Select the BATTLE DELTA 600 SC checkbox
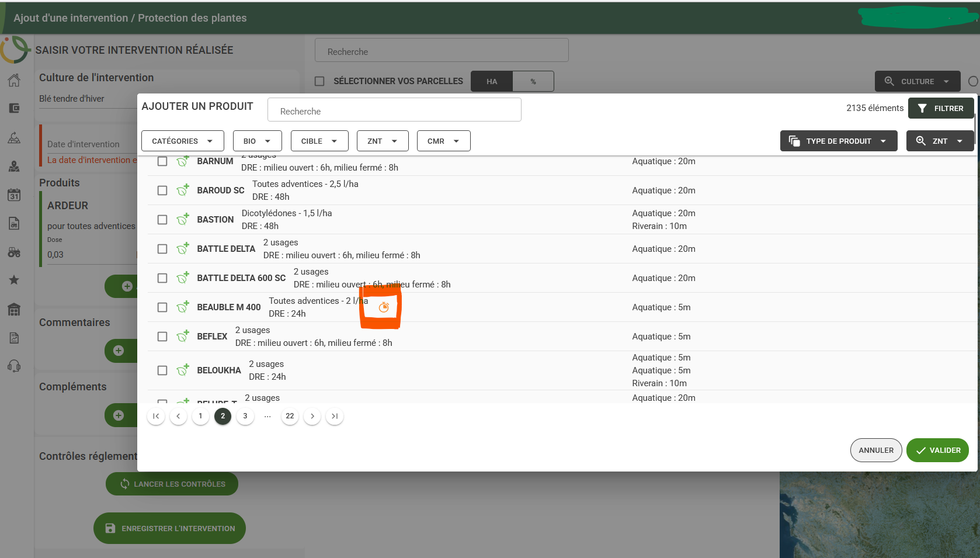 [x=162, y=278]
